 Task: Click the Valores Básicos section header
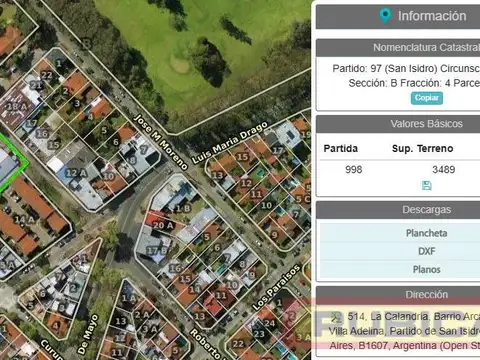coord(398,124)
